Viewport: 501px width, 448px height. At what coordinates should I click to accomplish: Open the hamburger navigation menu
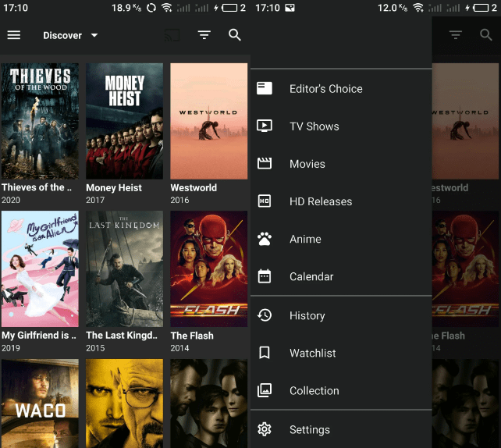(x=14, y=35)
